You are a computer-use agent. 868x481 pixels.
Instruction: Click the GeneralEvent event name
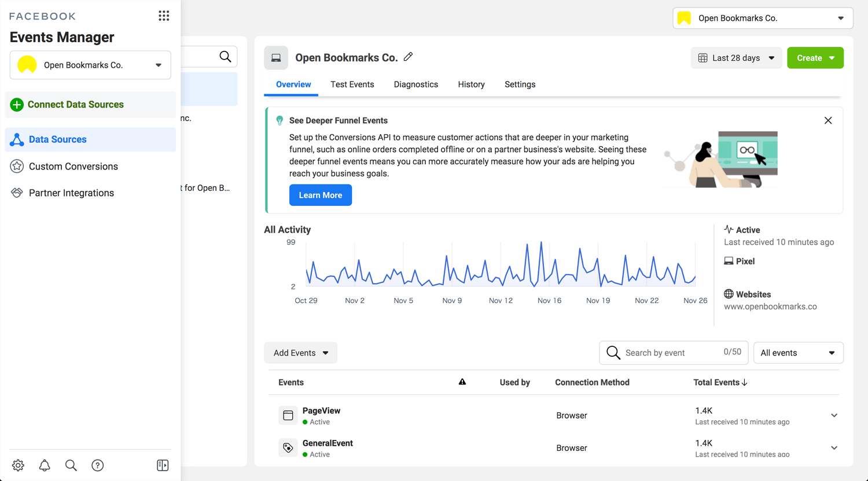[x=328, y=443]
